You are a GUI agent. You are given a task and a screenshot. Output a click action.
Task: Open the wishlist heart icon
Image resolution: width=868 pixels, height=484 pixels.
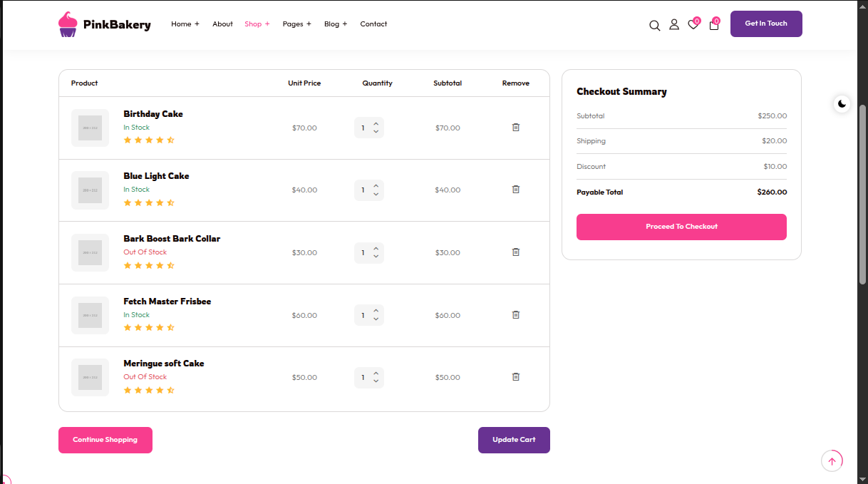coord(693,25)
